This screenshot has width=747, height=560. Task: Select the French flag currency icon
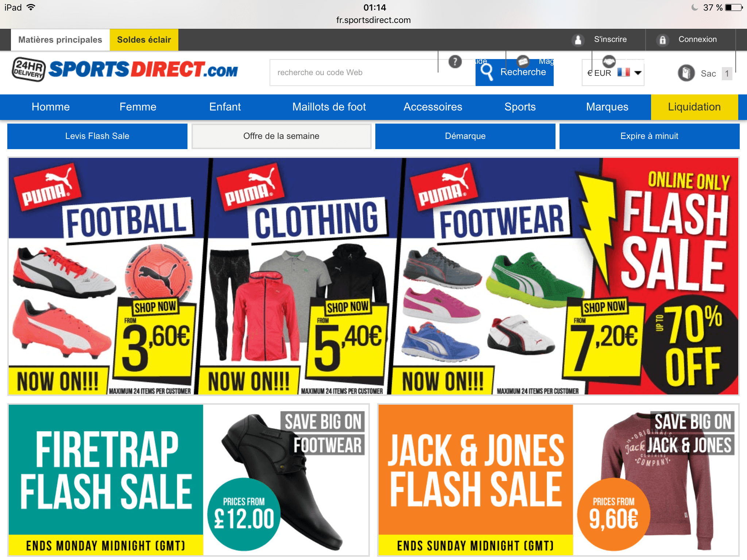624,72
